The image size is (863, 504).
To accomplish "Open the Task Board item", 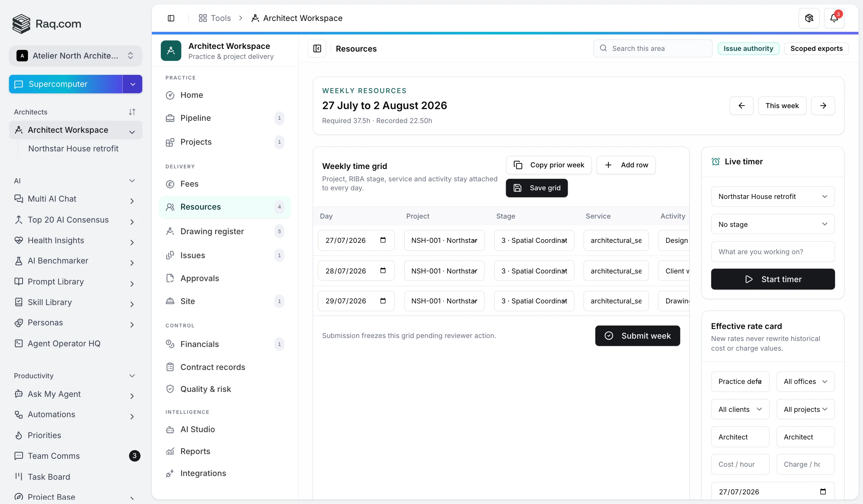I will coord(75,477).
